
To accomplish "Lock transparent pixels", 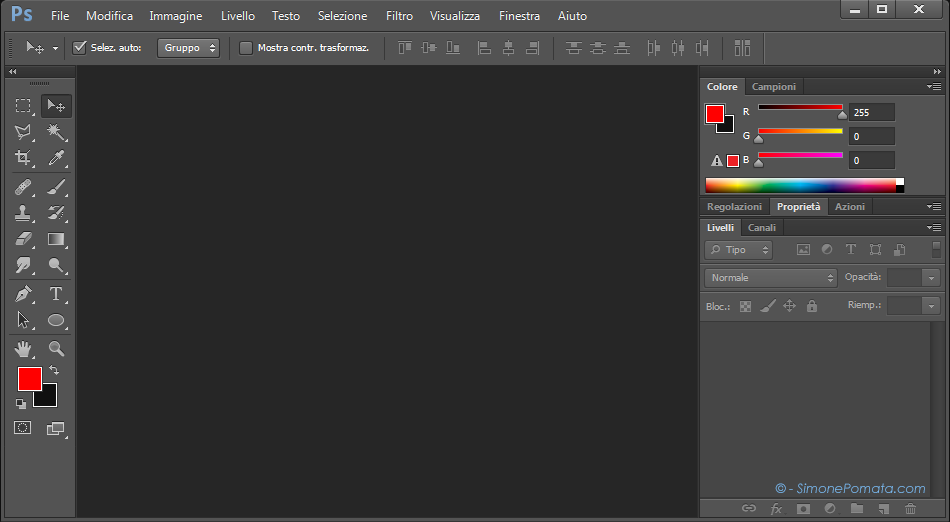I will click(x=746, y=306).
